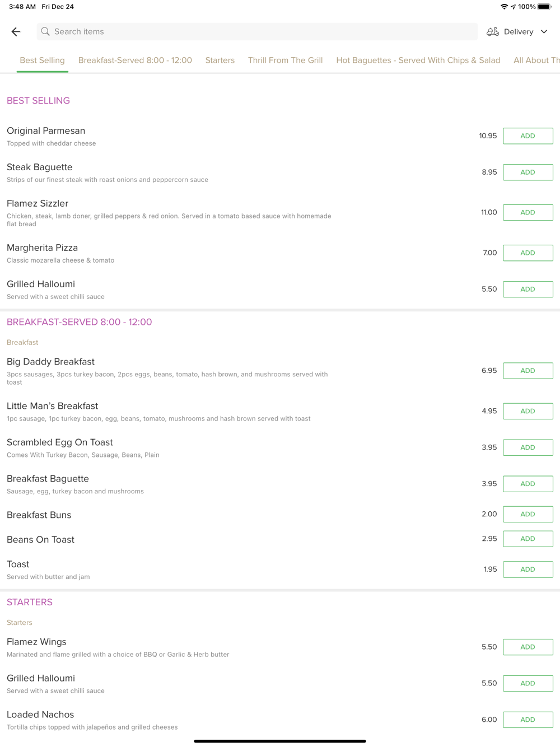Tap the battery status icon

(x=544, y=7)
